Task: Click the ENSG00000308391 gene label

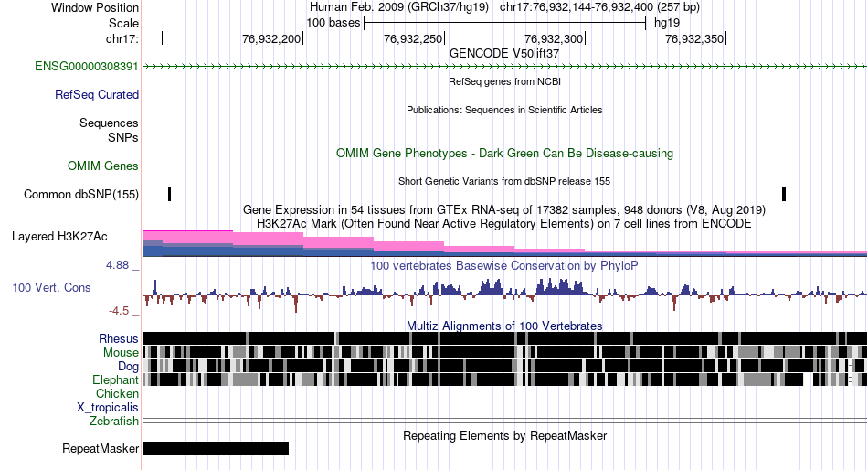Action: point(87,67)
